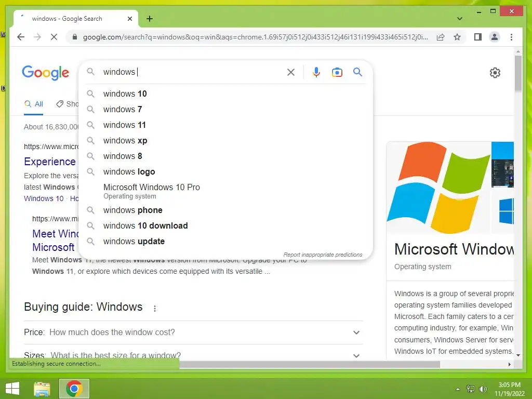Open Google quick settings gear
Viewport: 532px width, 399px height.
point(495,73)
